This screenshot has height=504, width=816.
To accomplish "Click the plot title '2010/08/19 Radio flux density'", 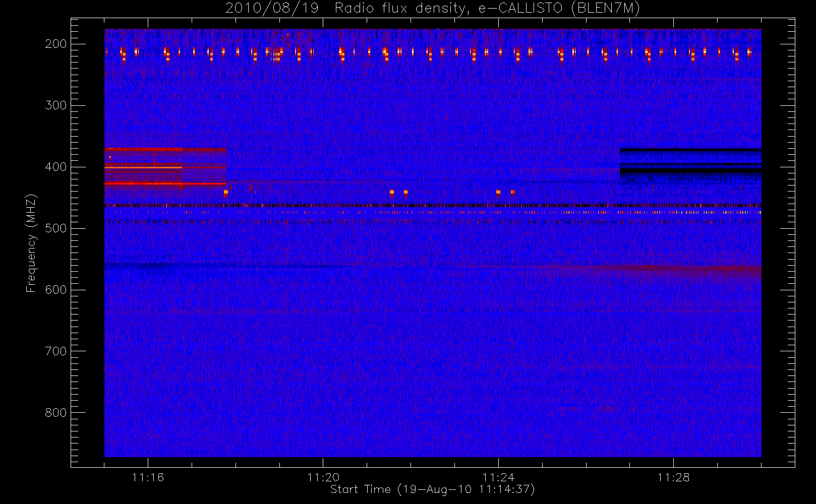I will pyautogui.click(x=432, y=9).
